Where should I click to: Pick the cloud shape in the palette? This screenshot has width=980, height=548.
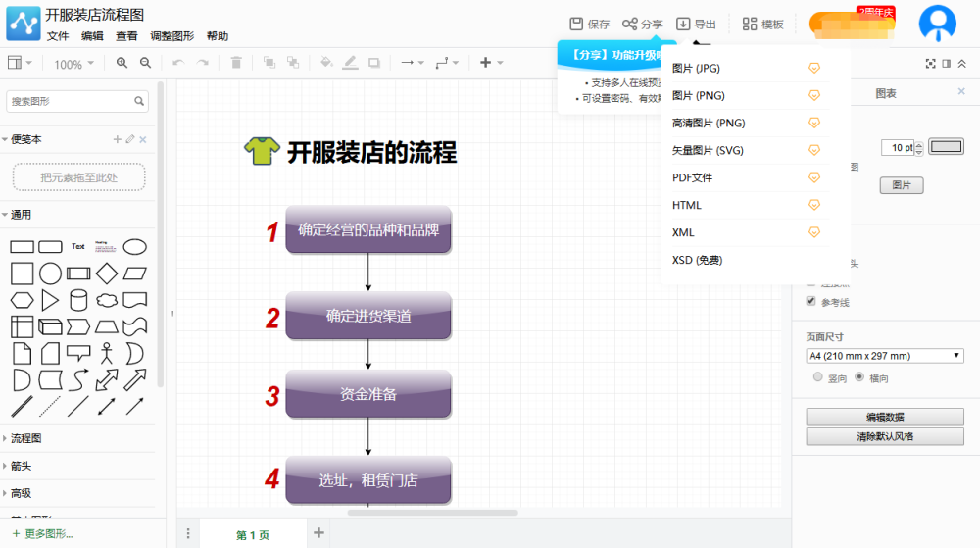click(x=107, y=301)
